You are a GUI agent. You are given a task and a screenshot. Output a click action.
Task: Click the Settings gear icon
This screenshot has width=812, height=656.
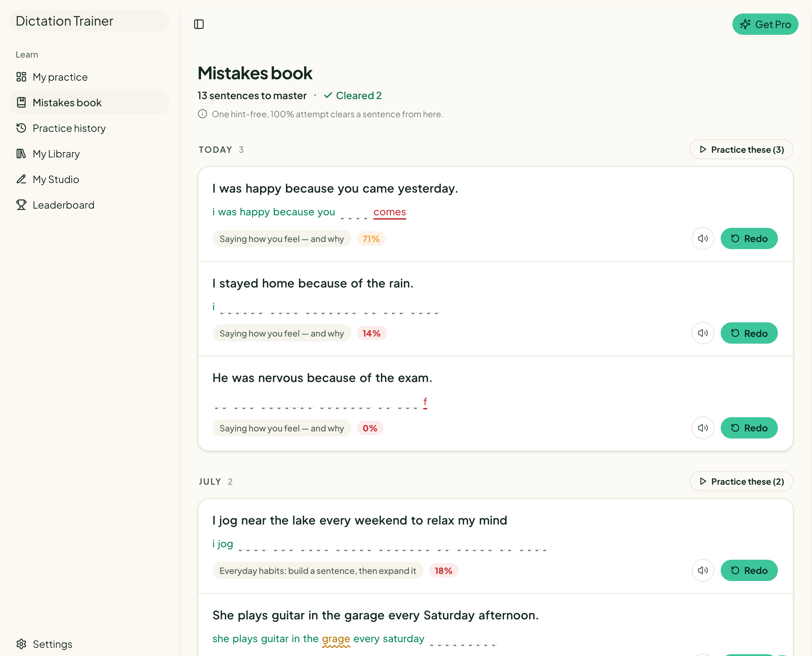(x=21, y=644)
